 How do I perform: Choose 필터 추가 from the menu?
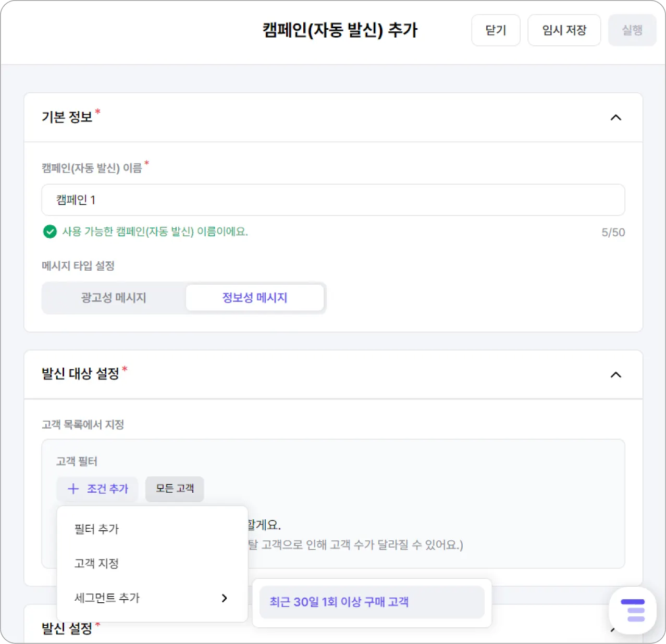[x=97, y=529]
